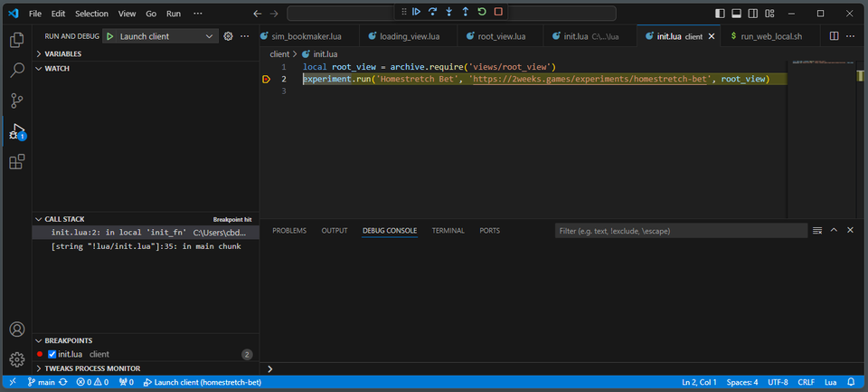Stop the debugging session
The height and width of the screenshot is (392, 868).
point(498,13)
